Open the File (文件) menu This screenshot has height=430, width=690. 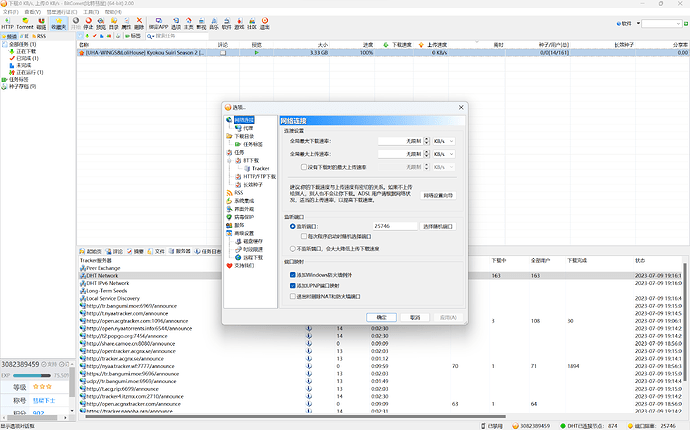11,12
